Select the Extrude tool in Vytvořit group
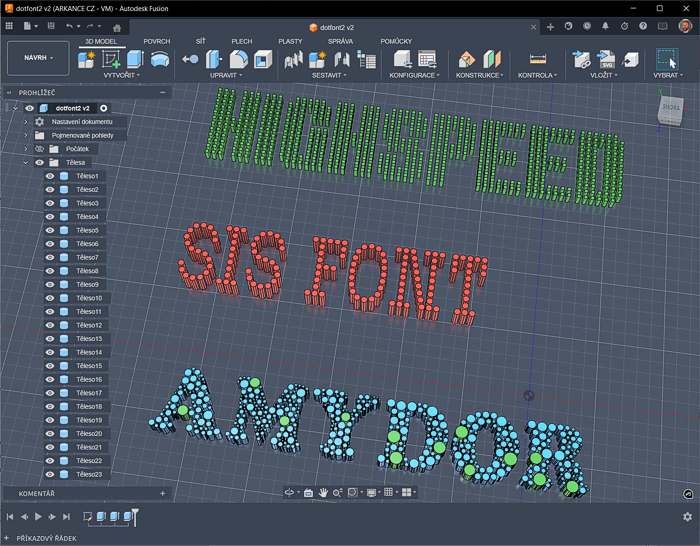Screen dimensions: 700x546 (x=135, y=60)
